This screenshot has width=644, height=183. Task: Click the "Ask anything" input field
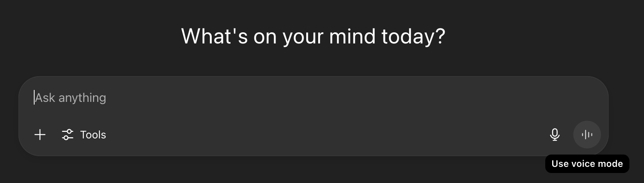click(269, 98)
